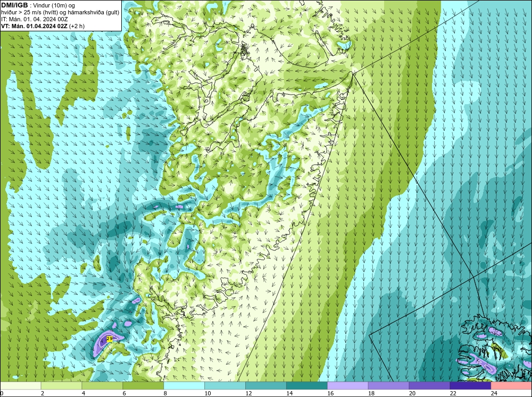Click the 'DMI/IGB' title text
Screen dimensions: 532x397
coord(14,5)
